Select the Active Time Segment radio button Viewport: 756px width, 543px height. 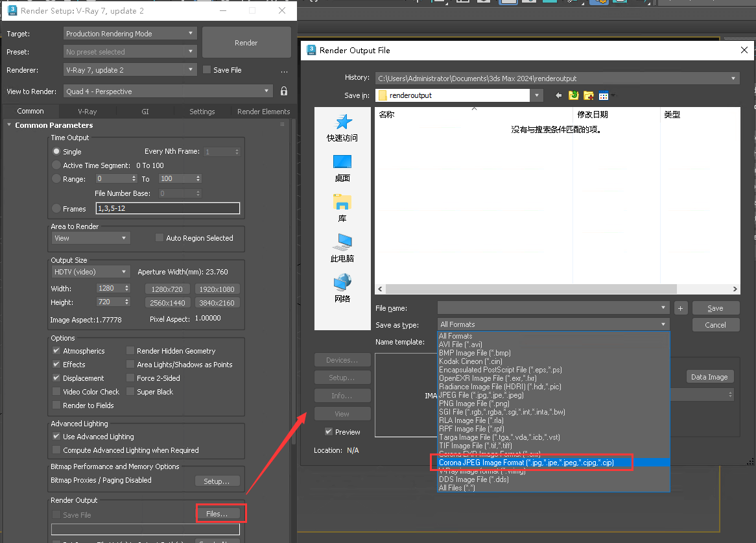click(x=56, y=165)
